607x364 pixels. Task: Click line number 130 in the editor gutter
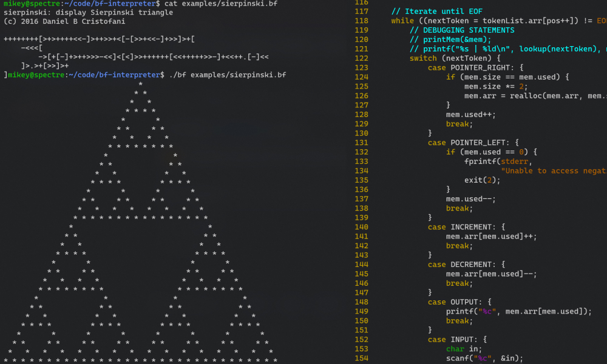click(362, 133)
